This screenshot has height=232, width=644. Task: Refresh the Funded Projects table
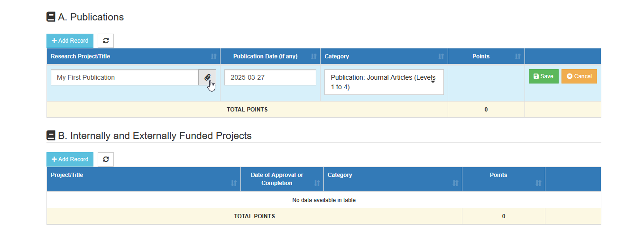pos(106,159)
